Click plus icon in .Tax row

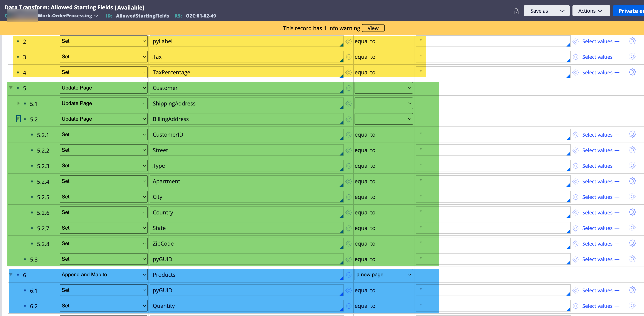617,57
